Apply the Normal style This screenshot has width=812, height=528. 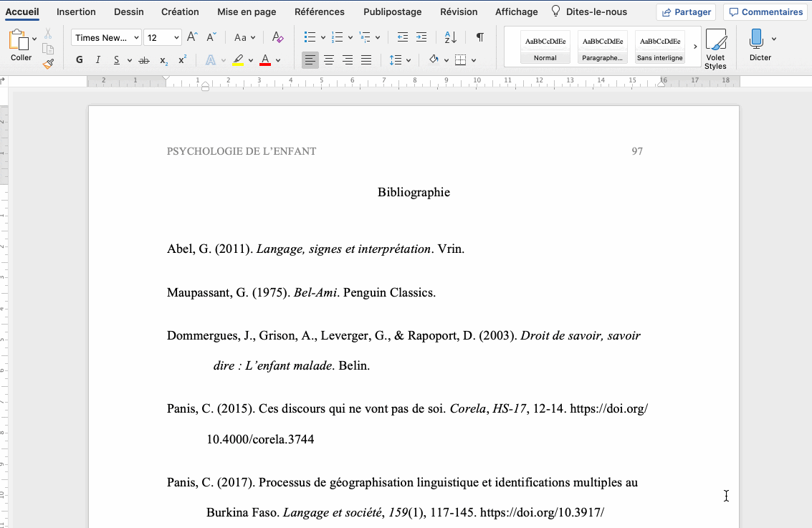(545, 47)
